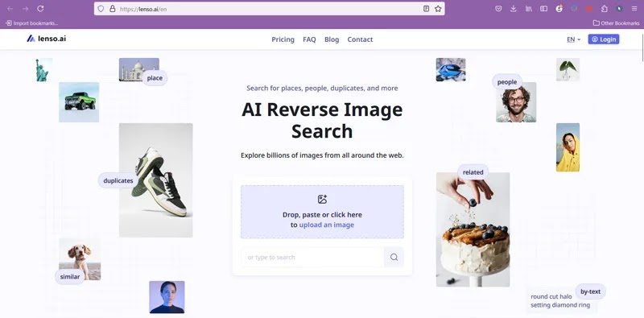Click the browser forward arrow
Screen dimensions: 644x318
tap(26, 9)
